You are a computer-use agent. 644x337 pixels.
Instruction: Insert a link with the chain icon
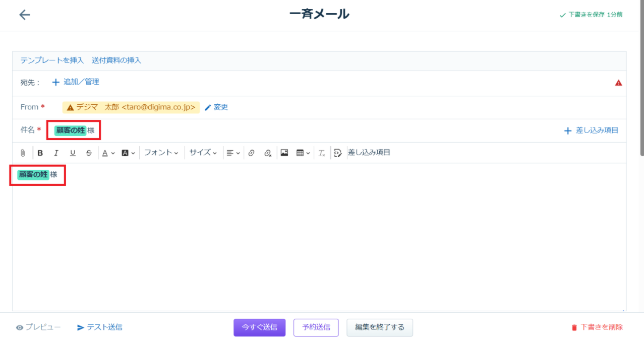[x=251, y=153]
